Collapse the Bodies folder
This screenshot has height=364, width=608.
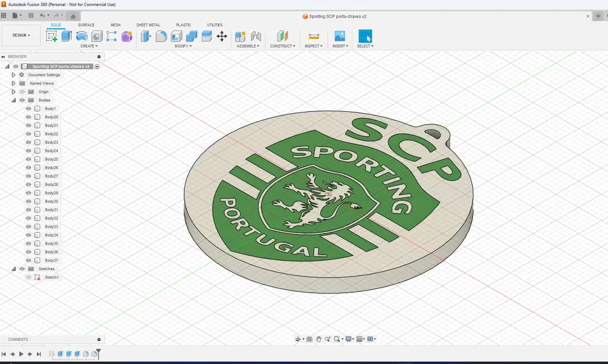pos(14,100)
